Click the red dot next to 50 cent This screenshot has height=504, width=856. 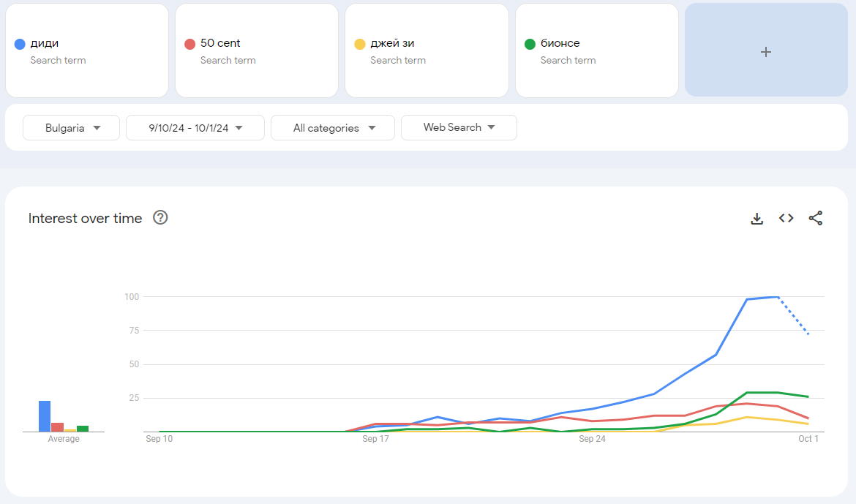[x=189, y=43]
